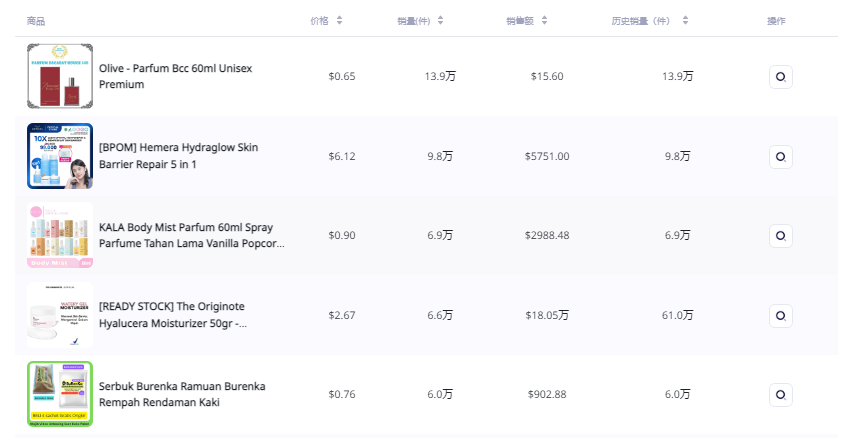Screen dimensions: 861x438
Task: Open Serbuk Burenka product thumbnail
Action: coord(60,394)
